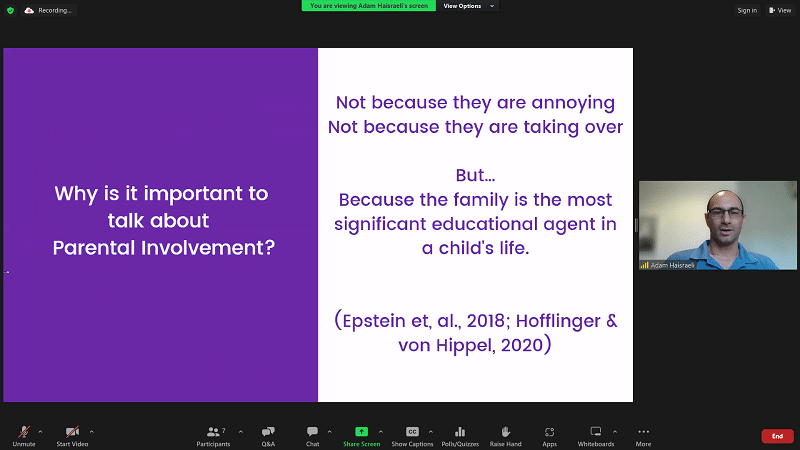
Task: Open Whiteboards
Action: click(x=596, y=434)
